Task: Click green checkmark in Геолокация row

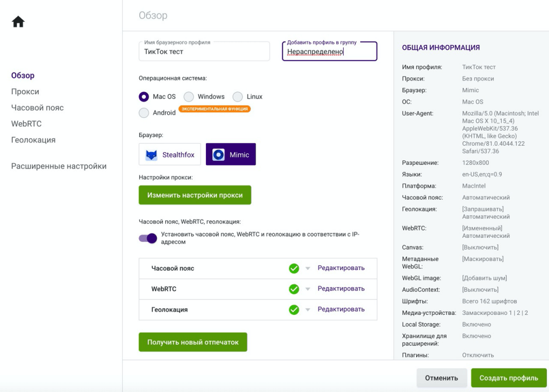Action: point(294,310)
